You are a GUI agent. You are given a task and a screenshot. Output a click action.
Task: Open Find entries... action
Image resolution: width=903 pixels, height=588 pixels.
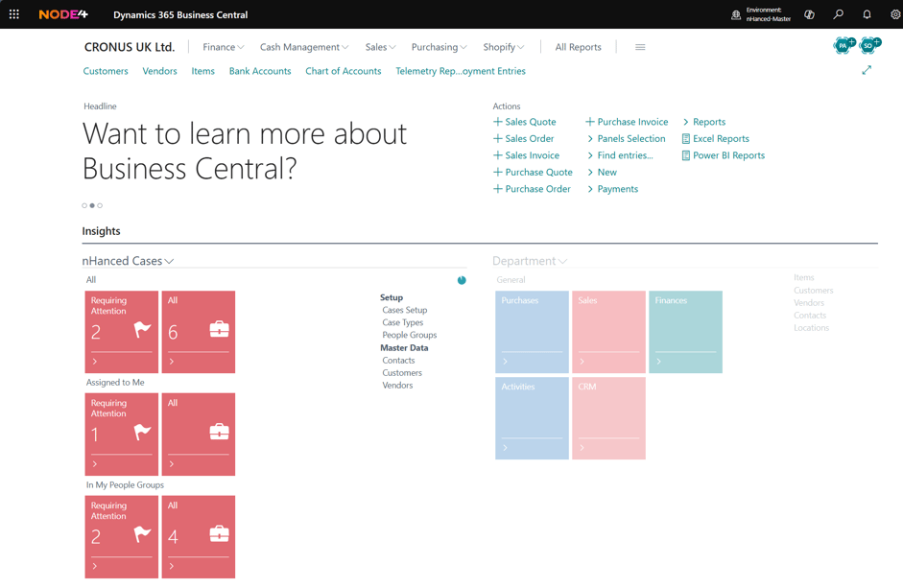(620, 155)
